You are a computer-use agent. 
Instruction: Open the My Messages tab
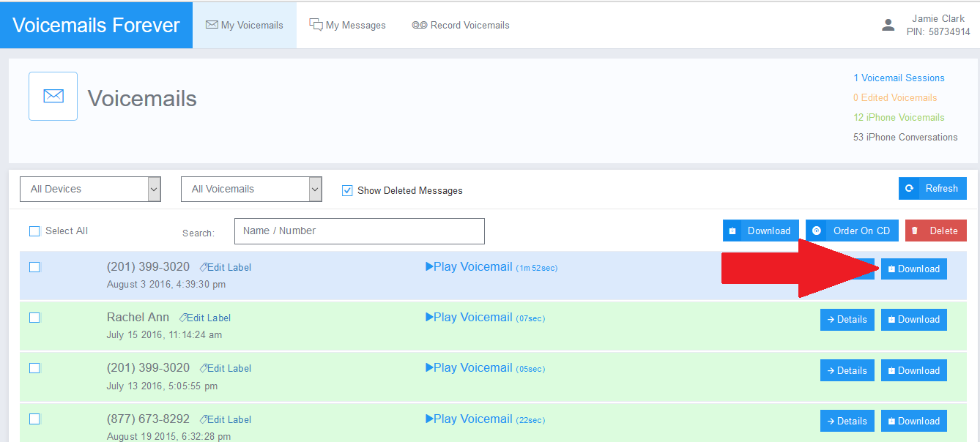pos(347,25)
